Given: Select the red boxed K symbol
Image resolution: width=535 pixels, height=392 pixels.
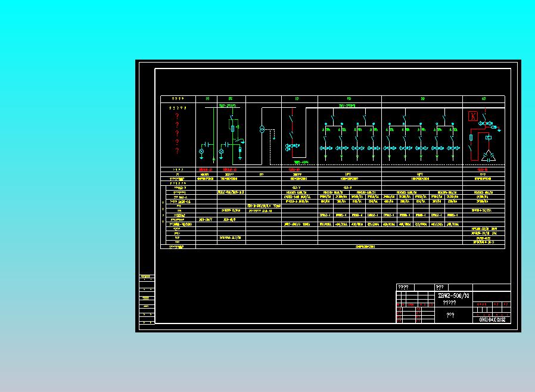Looking at the screenshot, I should (x=473, y=116).
